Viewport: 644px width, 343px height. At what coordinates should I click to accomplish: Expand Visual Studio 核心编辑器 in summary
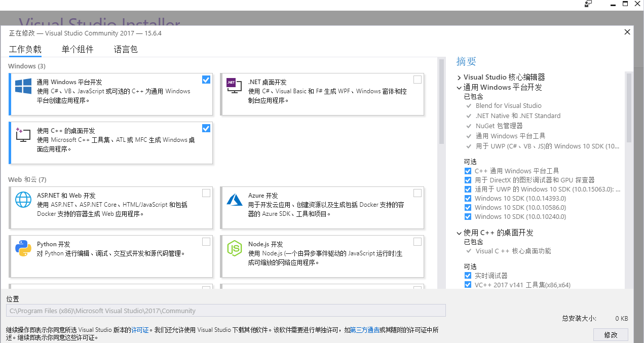(459, 78)
